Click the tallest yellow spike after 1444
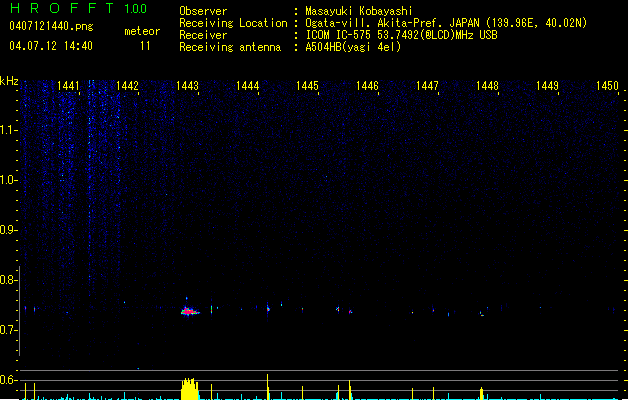Viewport: 629px width, 400px height. point(268,386)
